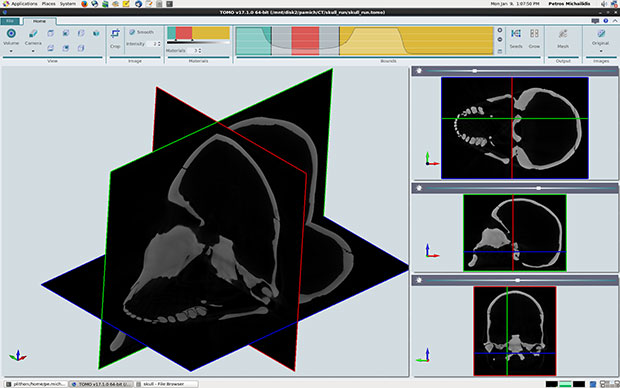Expand the Camera dropdown arrow
Screen dimensions: 620x388
(x=33, y=51)
